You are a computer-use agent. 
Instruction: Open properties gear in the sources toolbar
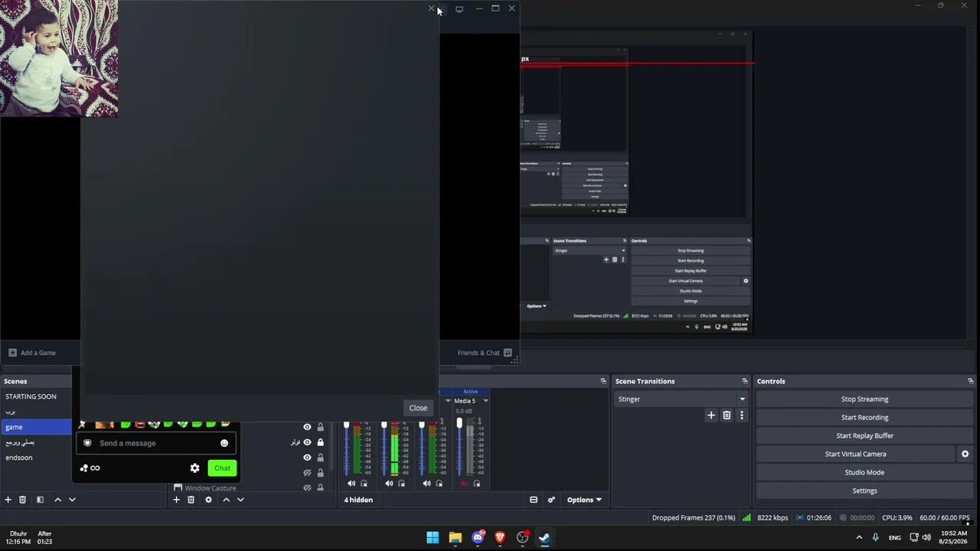coord(208,500)
